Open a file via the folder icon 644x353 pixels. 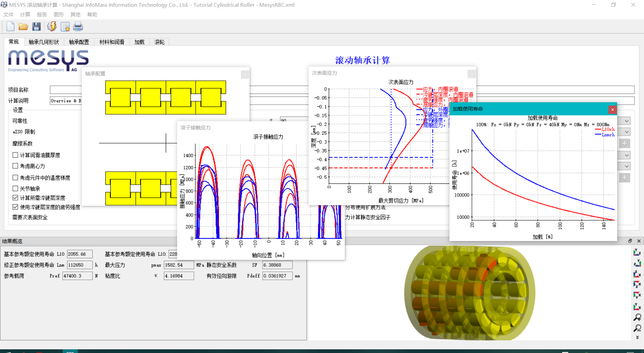click(23, 26)
